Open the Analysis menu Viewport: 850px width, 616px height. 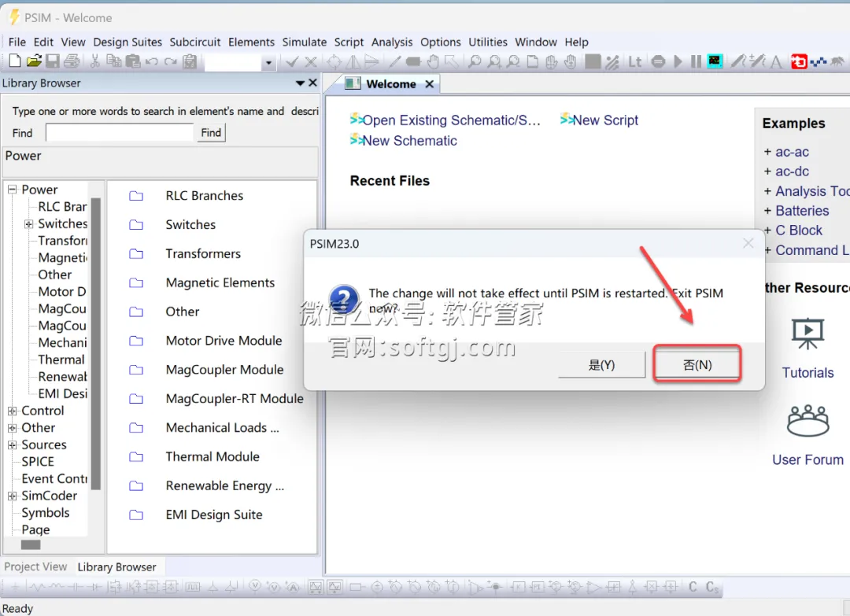tap(392, 42)
